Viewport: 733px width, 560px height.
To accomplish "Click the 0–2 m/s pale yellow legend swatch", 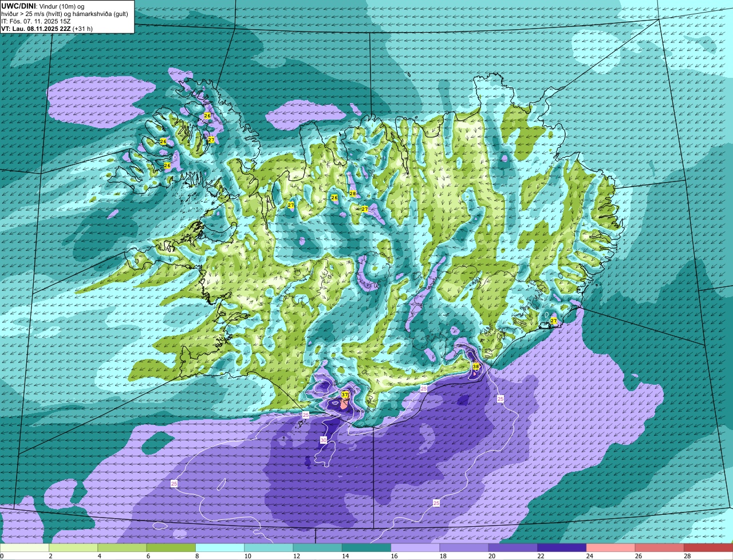I will coord(25,548).
